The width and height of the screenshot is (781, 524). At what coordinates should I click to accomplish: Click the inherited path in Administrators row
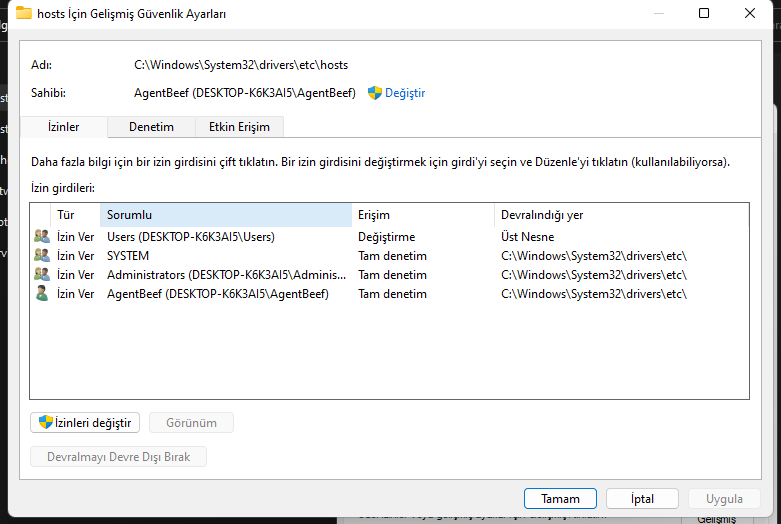pyautogui.click(x=594, y=275)
